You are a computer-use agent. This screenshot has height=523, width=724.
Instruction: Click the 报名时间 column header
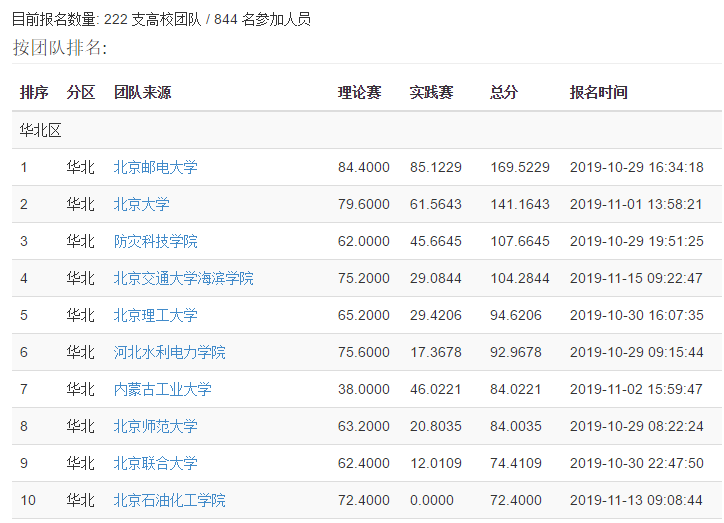click(599, 92)
